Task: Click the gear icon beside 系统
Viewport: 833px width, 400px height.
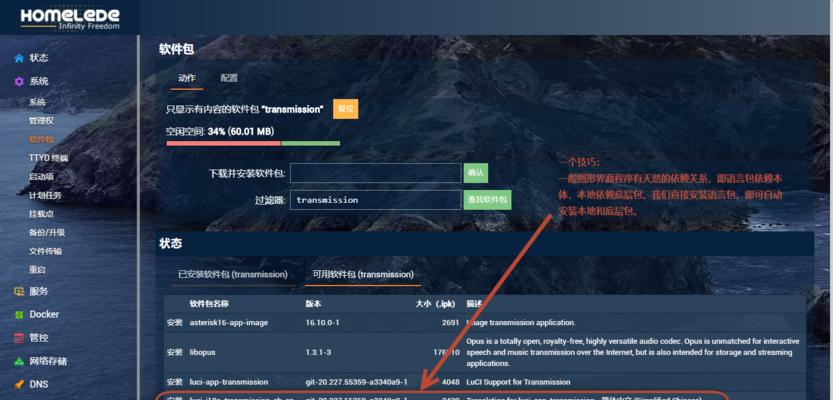Action: pos(19,81)
